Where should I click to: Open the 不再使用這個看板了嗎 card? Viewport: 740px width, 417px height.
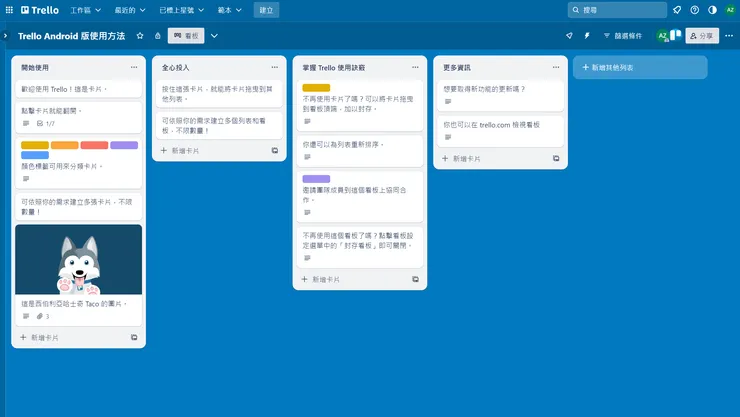point(360,247)
